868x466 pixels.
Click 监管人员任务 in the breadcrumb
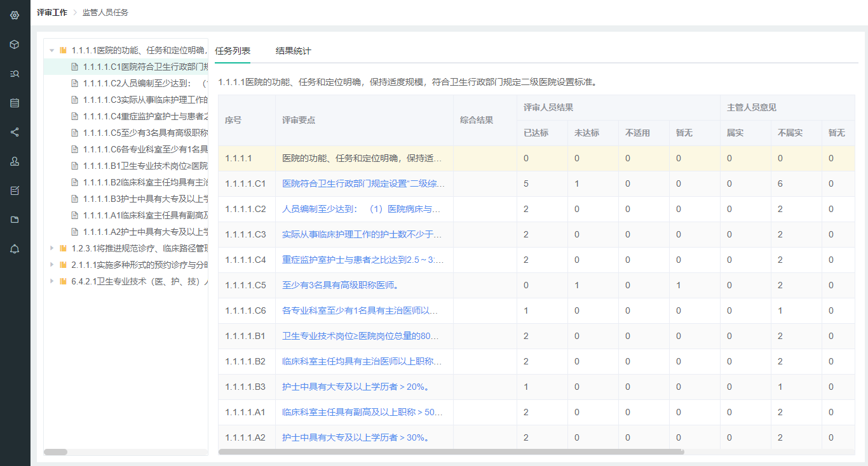(105, 12)
